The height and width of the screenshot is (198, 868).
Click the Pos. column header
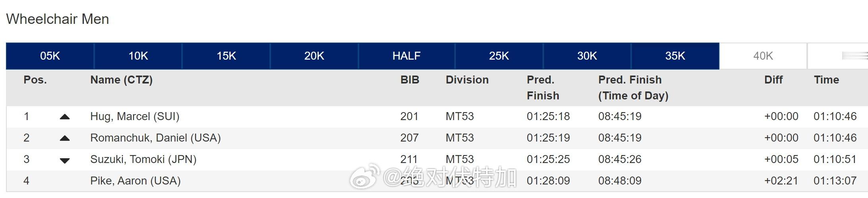tap(35, 80)
